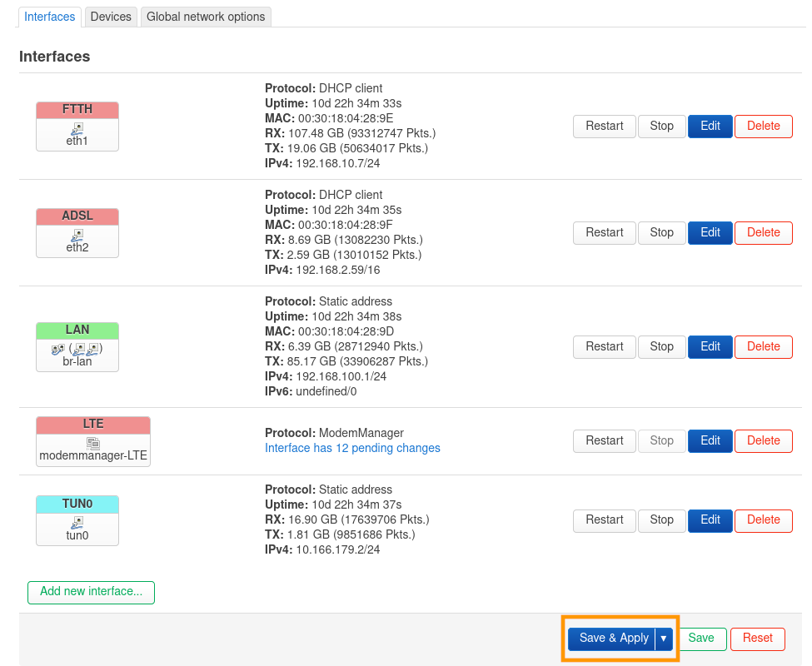Image resolution: width=812 pixels, height=666 pixels.
Task: Edit the LAN interface
Action: (710, 346)
